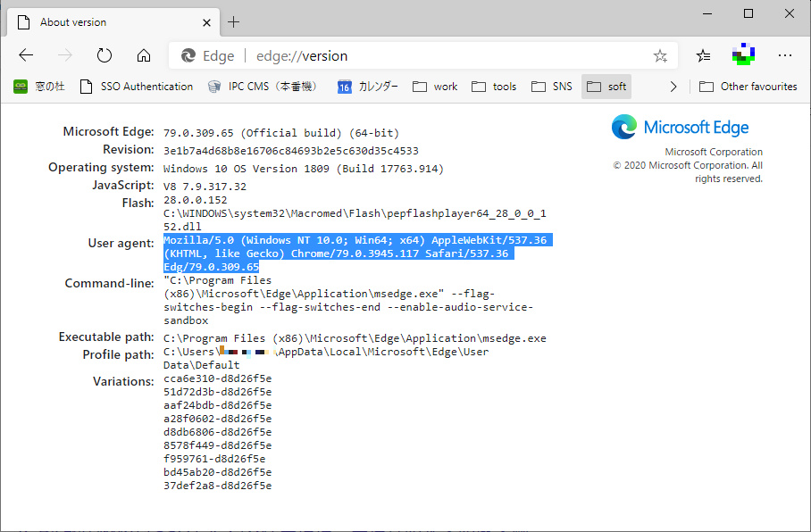
Task: Go back to the previous page
Action: click(26, 55)
